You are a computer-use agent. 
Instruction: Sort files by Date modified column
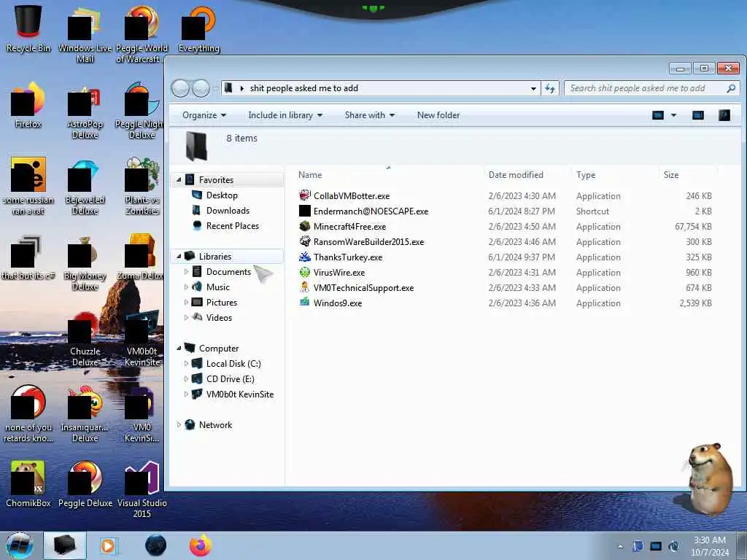point(527,175)
